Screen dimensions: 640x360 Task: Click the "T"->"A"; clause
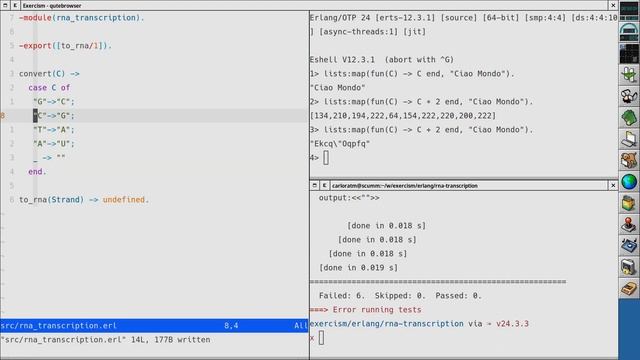point(54,130)
